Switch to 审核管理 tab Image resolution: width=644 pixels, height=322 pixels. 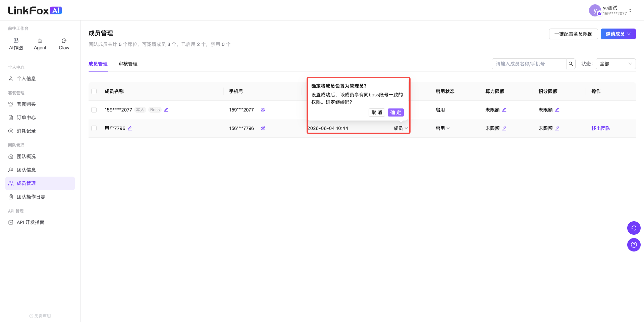pos(128,64)
